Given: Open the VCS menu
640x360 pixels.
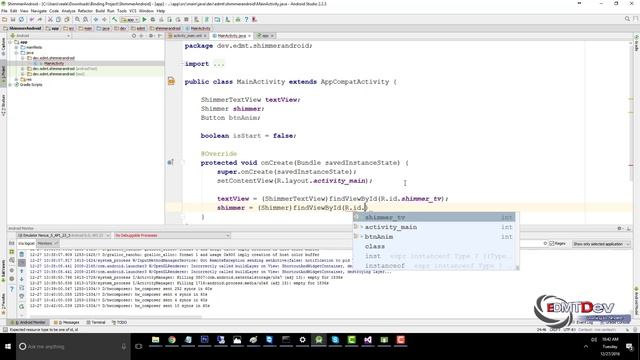Looking at the screenshot, I should (x=133, y=11).
